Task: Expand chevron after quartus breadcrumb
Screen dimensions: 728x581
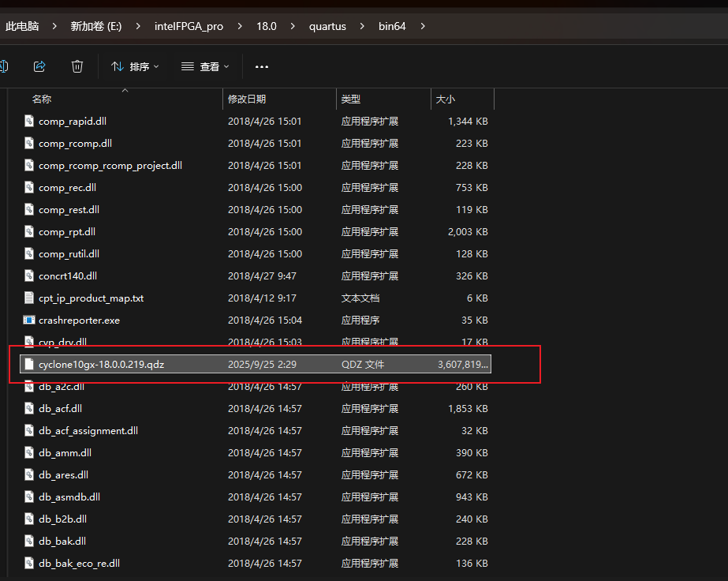Action: point(362,26)
